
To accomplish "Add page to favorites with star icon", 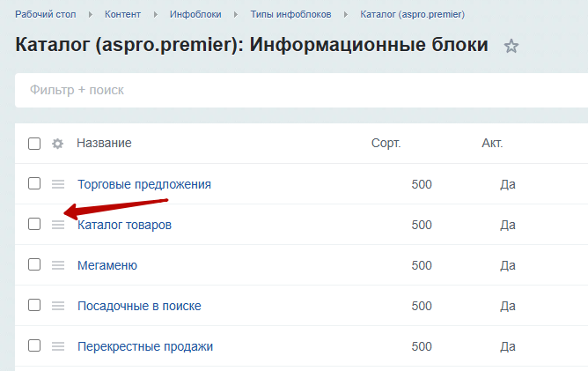I will pos(511,46).
